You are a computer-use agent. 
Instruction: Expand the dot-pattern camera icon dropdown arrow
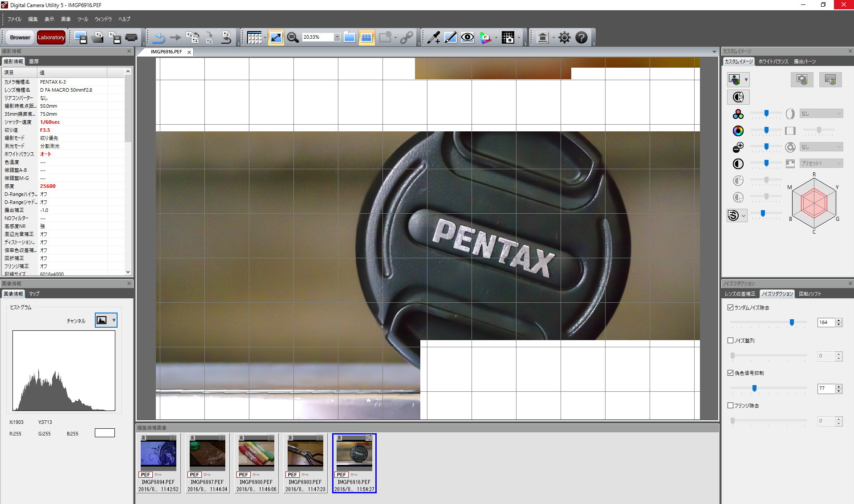(x=519, y=38)
